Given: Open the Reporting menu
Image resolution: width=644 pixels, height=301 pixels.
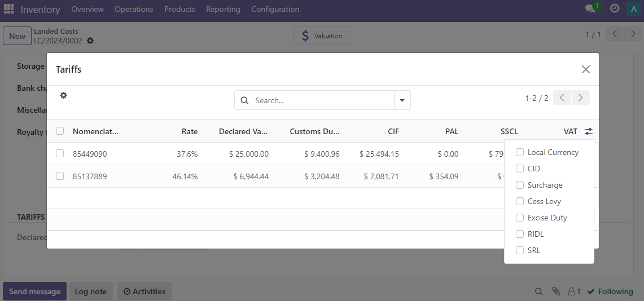Looking at the screenshot, I should [223, 9].
